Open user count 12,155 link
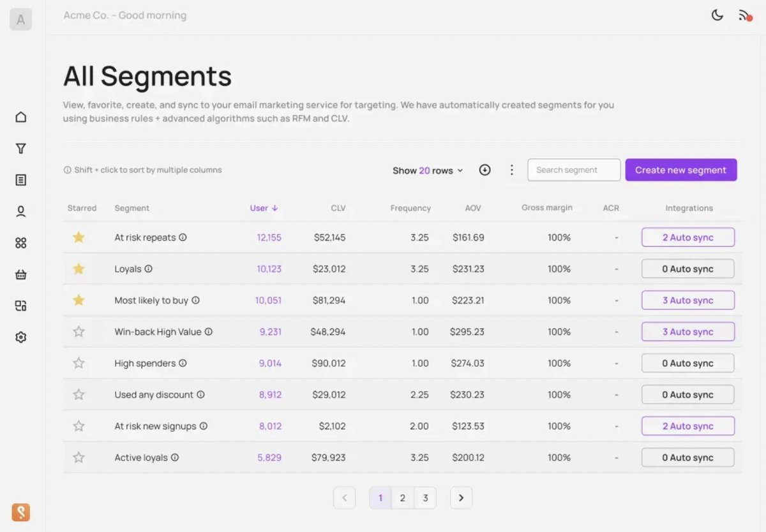766x532 pixels. [x=269, y=237]
